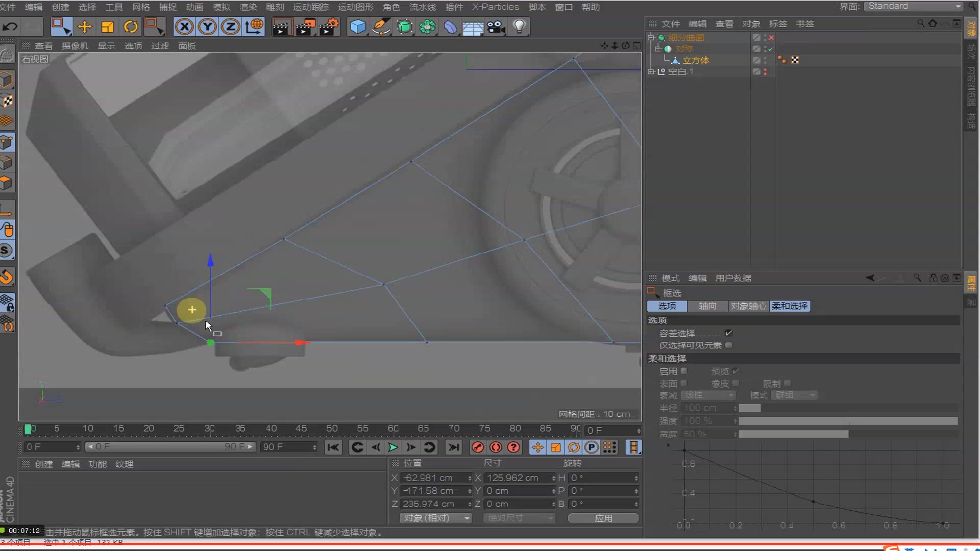980x551 pixels.
Task: Click the lightbulb light icon in the toolbar
Action: [x=519, y=27]
